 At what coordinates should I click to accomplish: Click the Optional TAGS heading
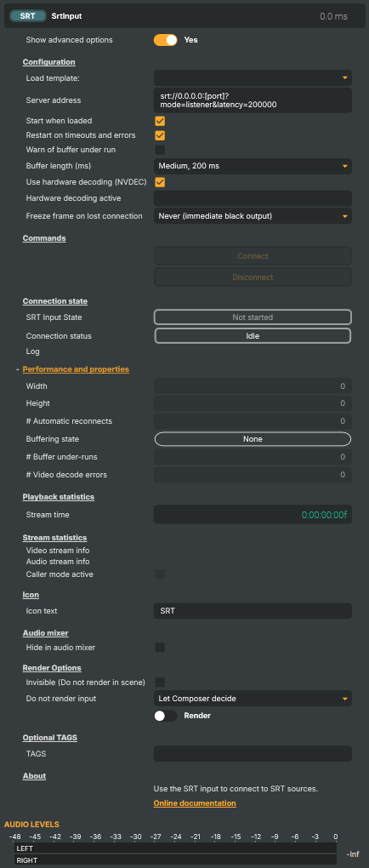50,737
